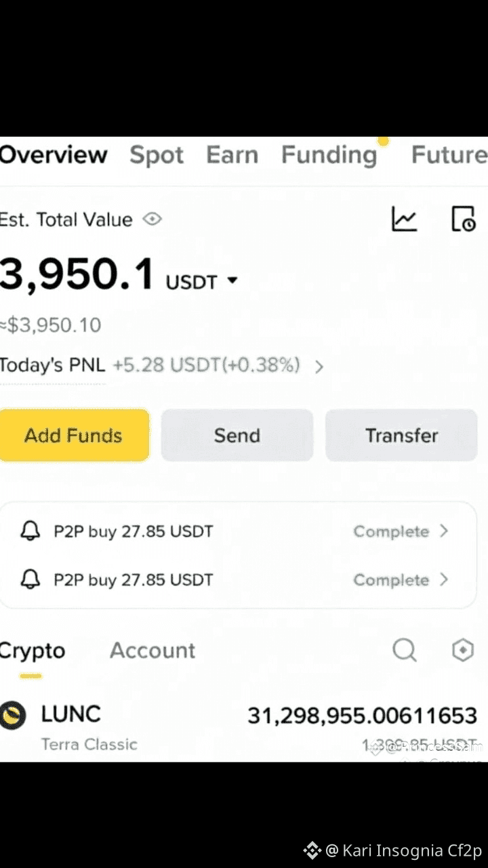Switch to the Earn tab
The width and height of the screenshot is (488, 868).
(x=232, y=154)
